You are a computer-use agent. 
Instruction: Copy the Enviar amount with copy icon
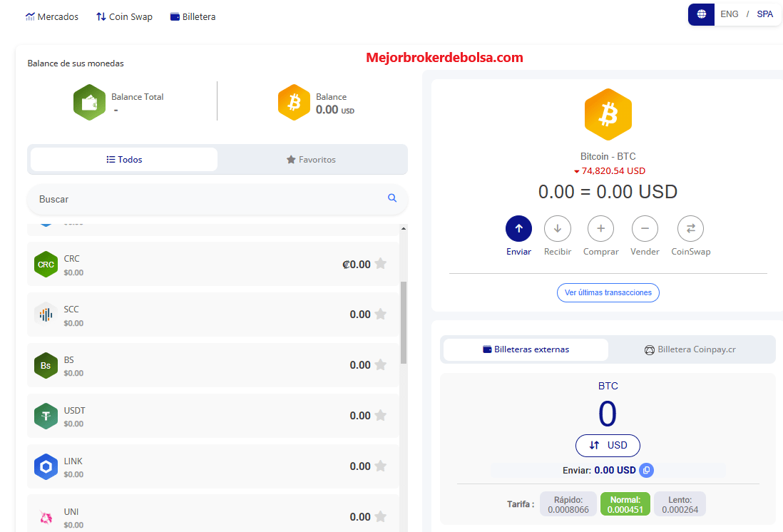tap(646, 470)
